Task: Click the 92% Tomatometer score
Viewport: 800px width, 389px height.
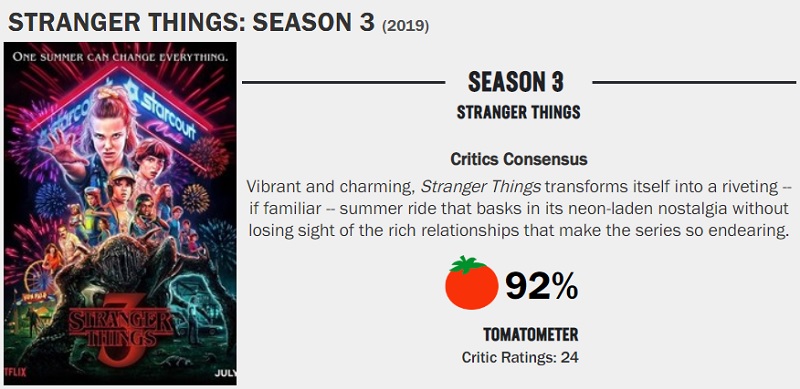Action: point(541,286)
